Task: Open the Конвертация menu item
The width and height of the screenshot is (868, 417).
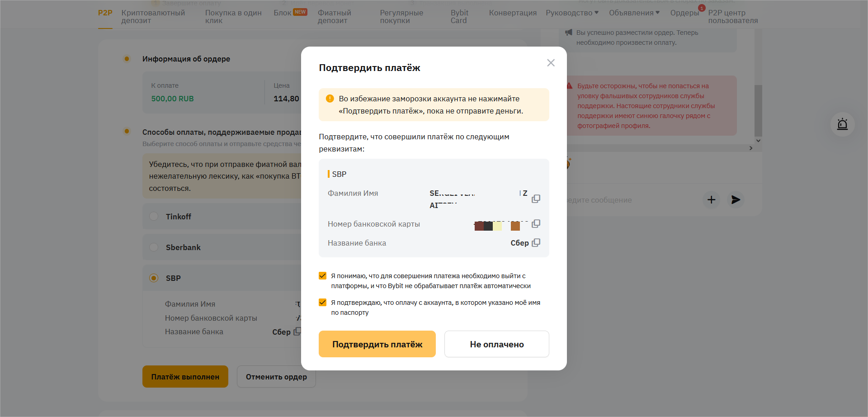Action: [x=513, y=13]
